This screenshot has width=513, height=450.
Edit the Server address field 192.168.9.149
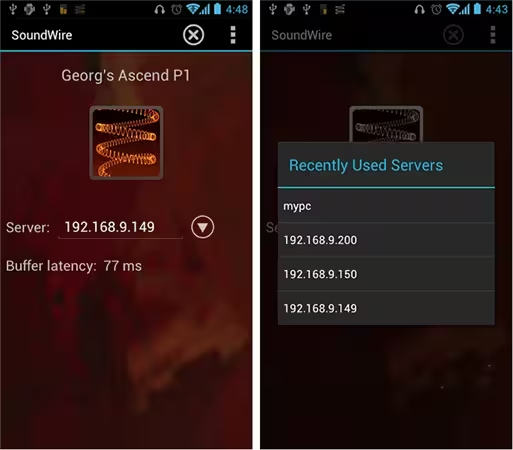click(x=120, y=227)
